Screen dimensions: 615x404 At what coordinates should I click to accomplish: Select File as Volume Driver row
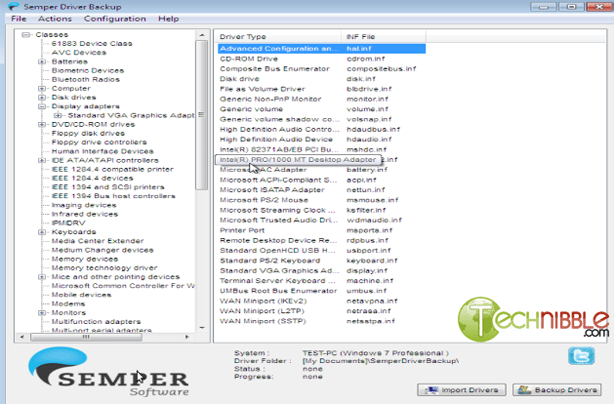322,89
